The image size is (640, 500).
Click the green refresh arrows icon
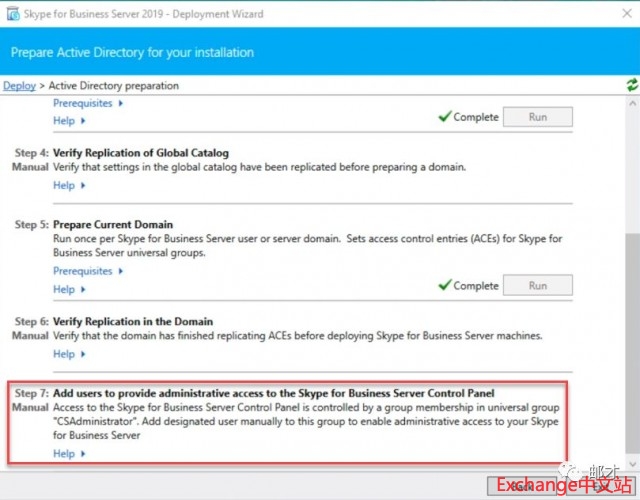631,86
